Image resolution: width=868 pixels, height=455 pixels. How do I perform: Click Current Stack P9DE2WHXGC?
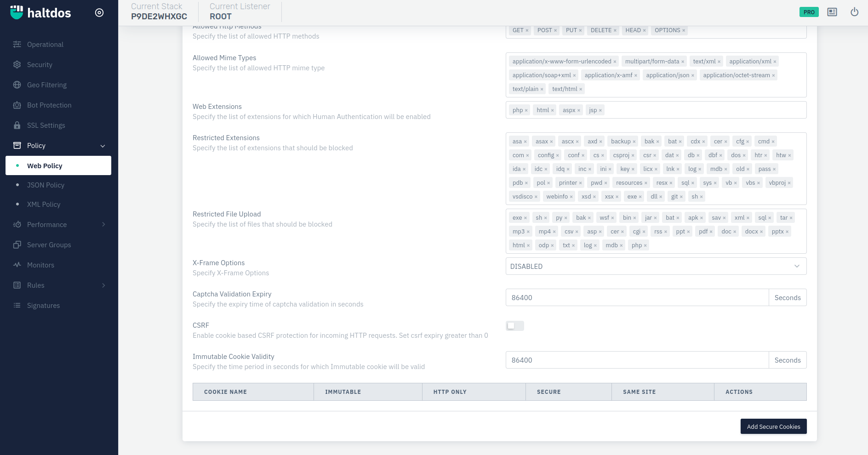159,11
